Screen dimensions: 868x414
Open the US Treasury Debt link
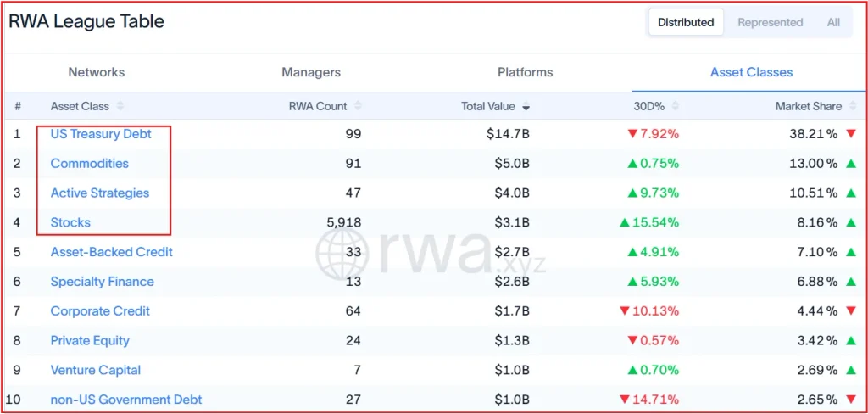[101, 133]
